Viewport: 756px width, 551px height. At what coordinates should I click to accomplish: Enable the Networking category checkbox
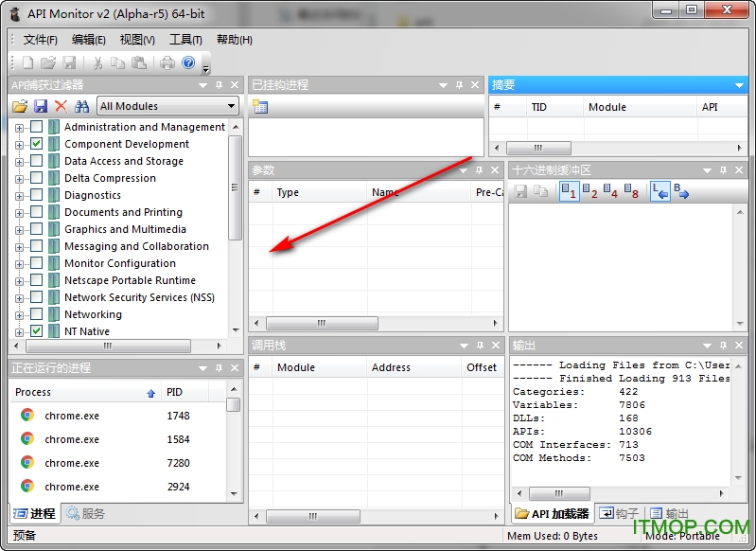36,314
